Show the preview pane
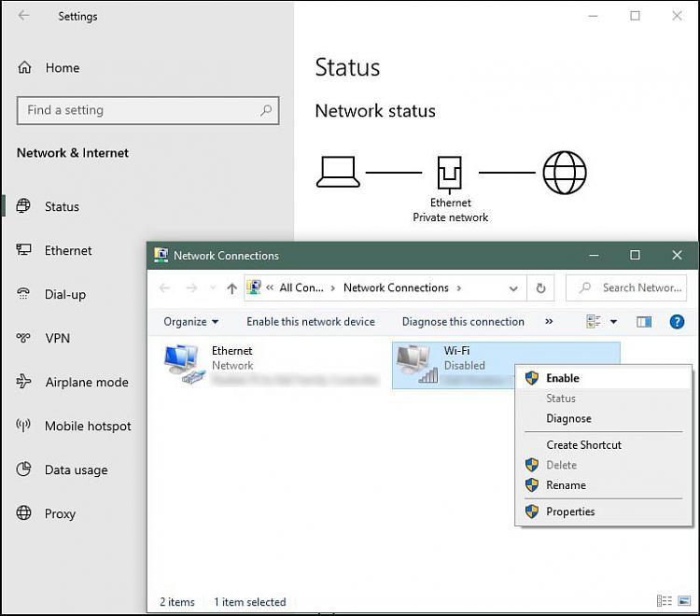 (644, 322)
